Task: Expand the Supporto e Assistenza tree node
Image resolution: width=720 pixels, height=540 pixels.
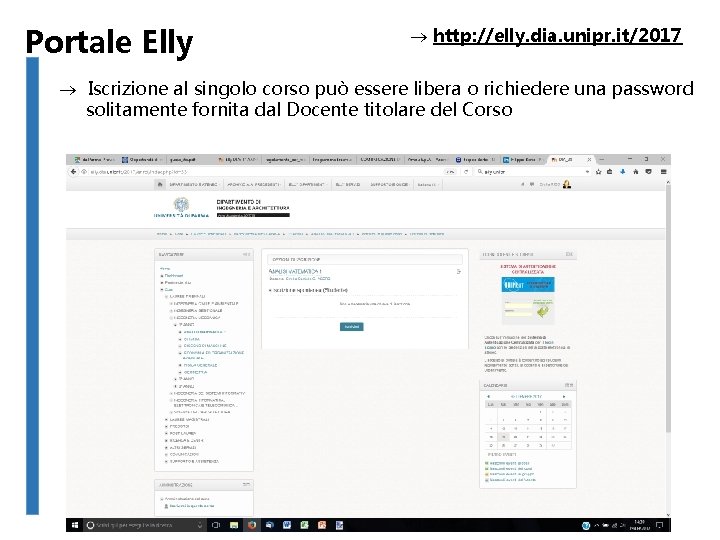Action: coord(167,461)
